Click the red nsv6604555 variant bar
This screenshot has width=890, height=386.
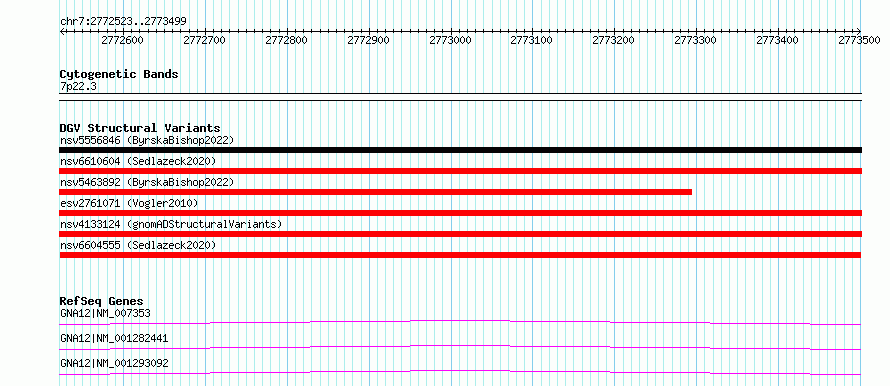coord(460,255)
